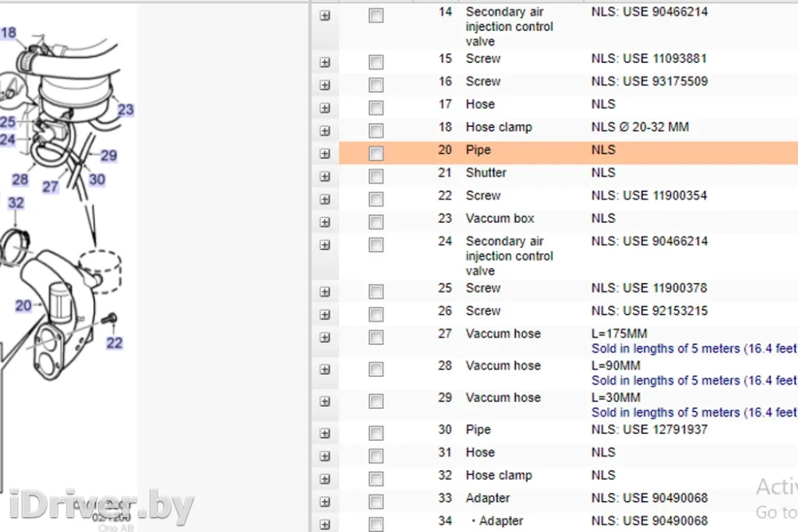Viewport: 798px width, 532px height.
Task: Mark the checkbox for item 29 Vaccum hose
Action: tap(376, 401)
